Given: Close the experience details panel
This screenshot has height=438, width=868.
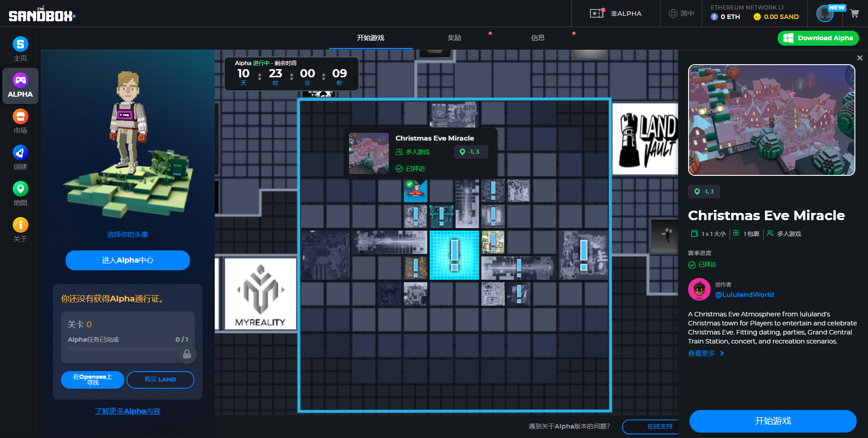Looking at the screenshot, I should tap(860, 58).
